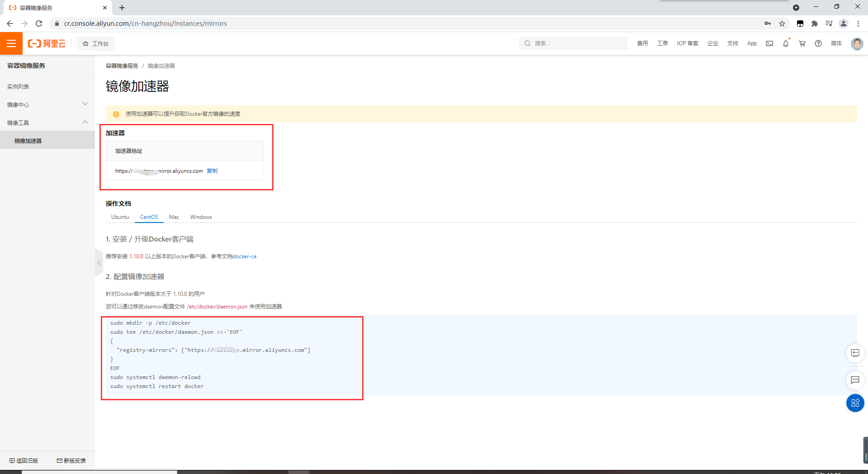868x474 pixels.
Task: Bookmark page with star icon
Action: coord(782,24)
